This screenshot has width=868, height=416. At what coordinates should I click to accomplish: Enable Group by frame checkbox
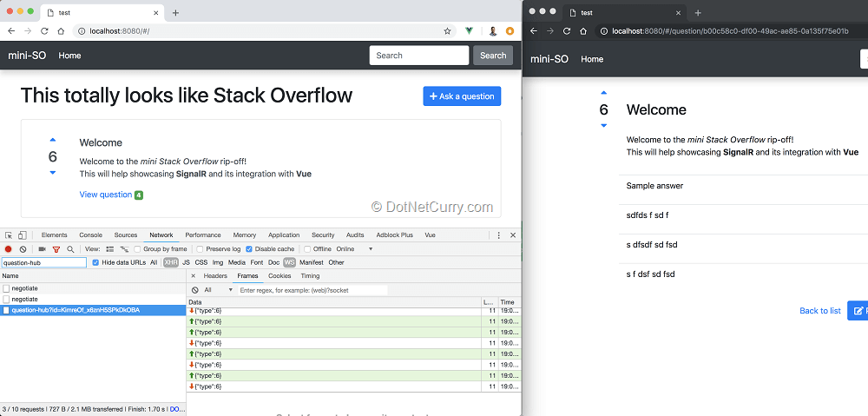click(137, 249)
